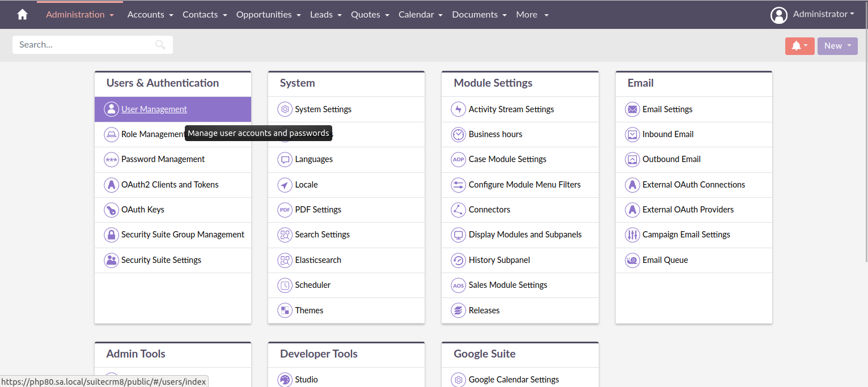
Task: Click the Google Calendar Settings link
Action: pos(513,379)
